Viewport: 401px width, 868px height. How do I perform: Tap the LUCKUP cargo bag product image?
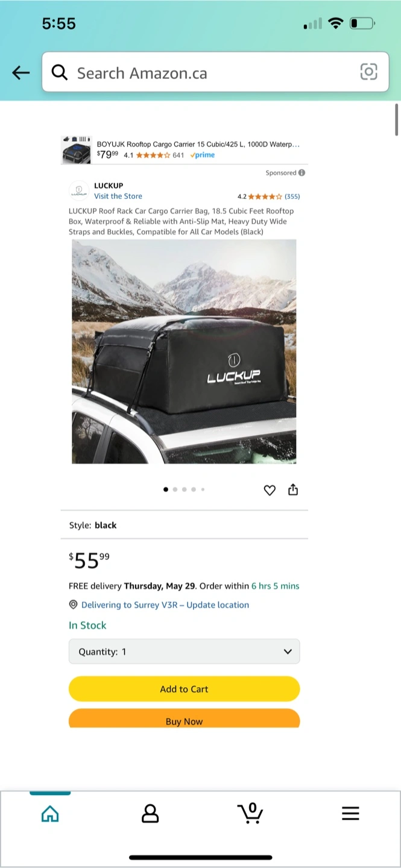coord(184,351)
